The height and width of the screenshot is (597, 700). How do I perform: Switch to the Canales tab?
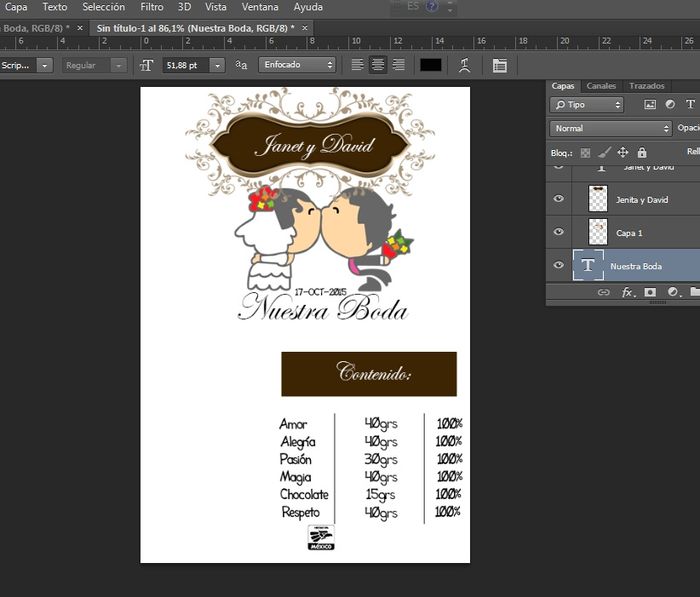click(x=601, y=86)
